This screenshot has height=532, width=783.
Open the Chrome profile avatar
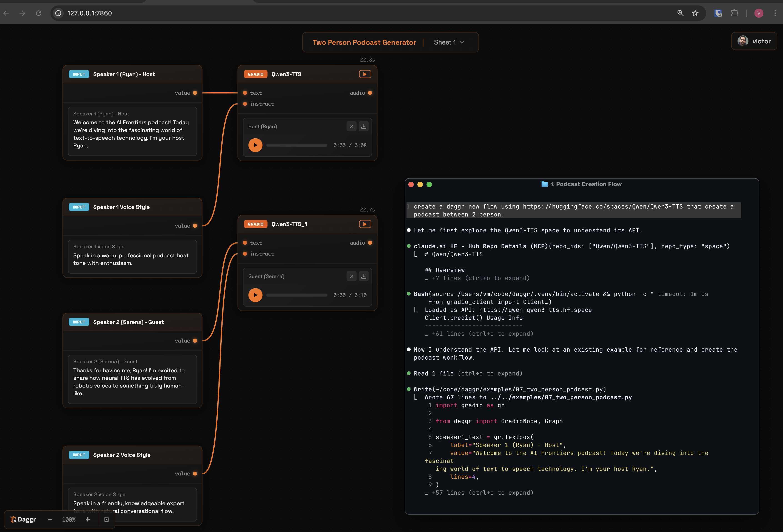pyautogui.click(x=759, y=13)
